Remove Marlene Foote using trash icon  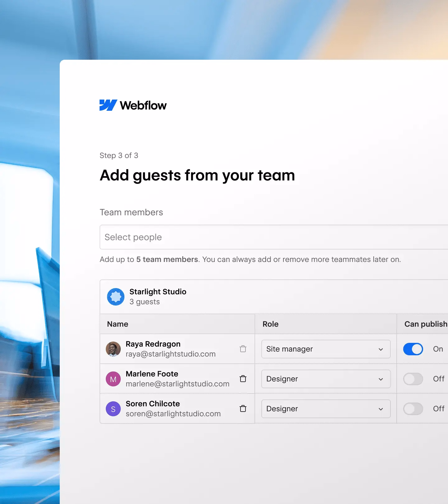coord(243,379)
